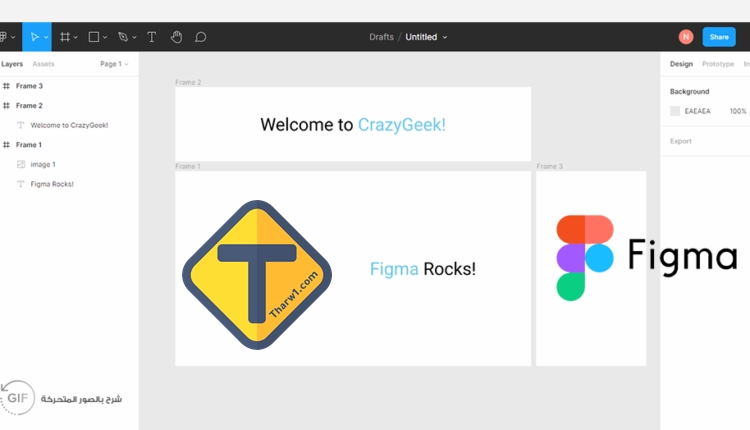
Task: Click the Share button
Action: (719, 37)
